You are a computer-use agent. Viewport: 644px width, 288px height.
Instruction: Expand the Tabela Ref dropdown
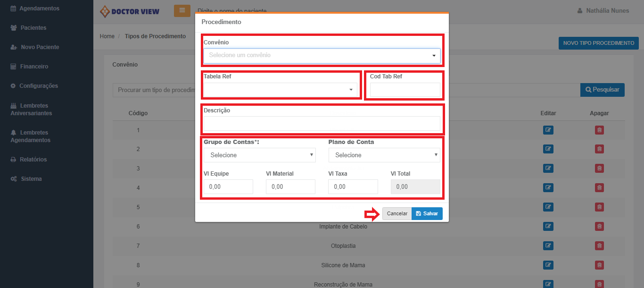281,90
